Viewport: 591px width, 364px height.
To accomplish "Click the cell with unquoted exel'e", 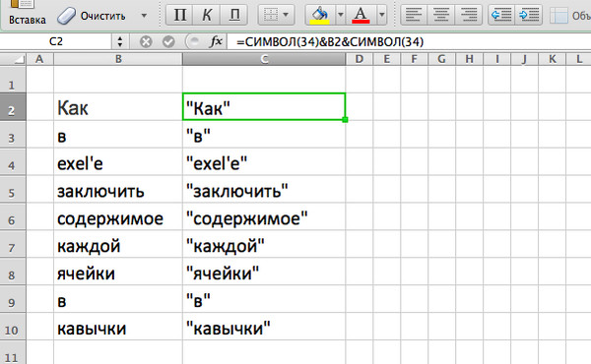I will coord(118,162).
